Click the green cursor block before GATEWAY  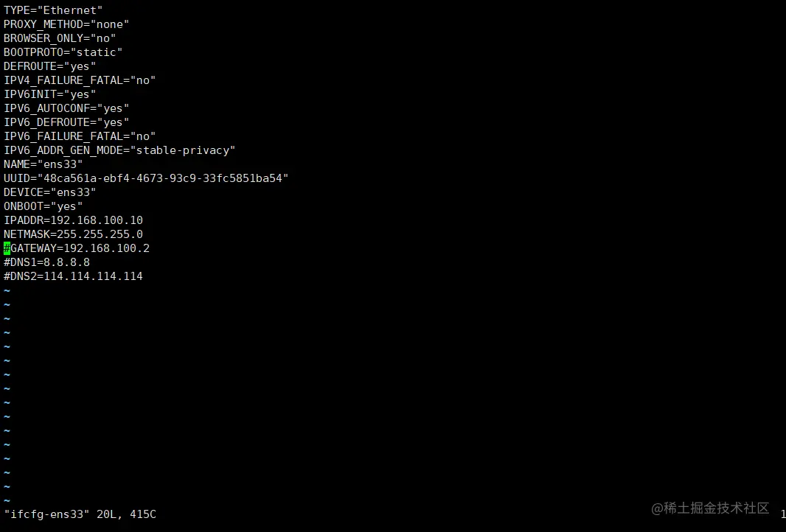7,248
